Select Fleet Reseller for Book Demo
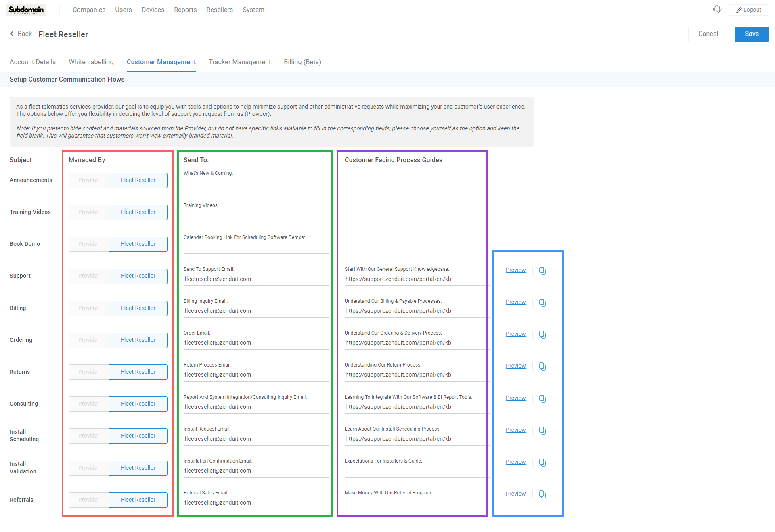Viewport: 775px width, 532px height. pos(138,244)
